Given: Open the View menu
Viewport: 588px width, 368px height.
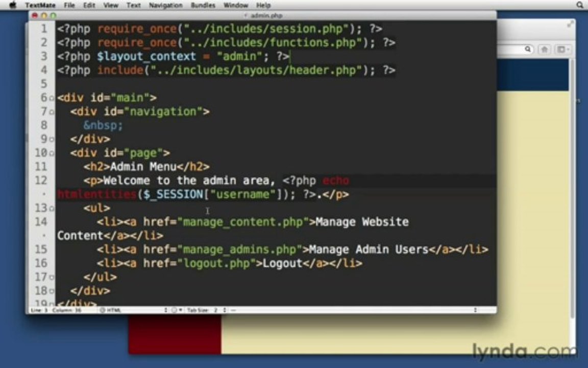Looking at the screenshot, I should pyautogui.click(x=111, y=5).
